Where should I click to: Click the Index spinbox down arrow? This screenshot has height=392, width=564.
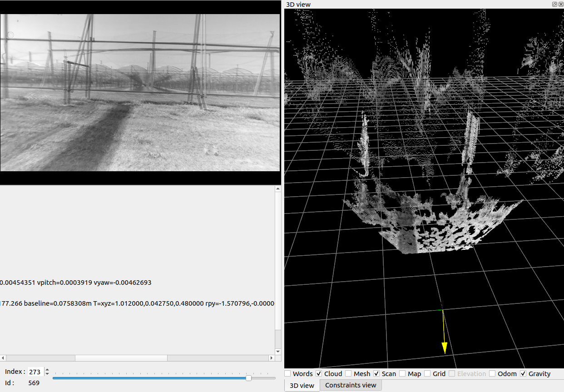(x=47, y=374)
